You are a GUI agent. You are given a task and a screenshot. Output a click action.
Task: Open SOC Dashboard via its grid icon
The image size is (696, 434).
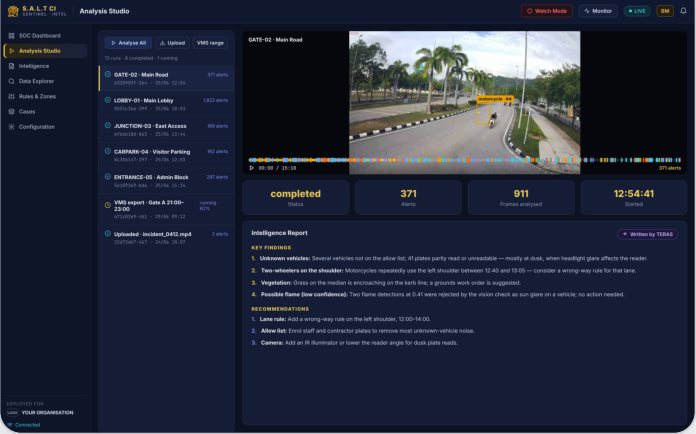point(12,36)
